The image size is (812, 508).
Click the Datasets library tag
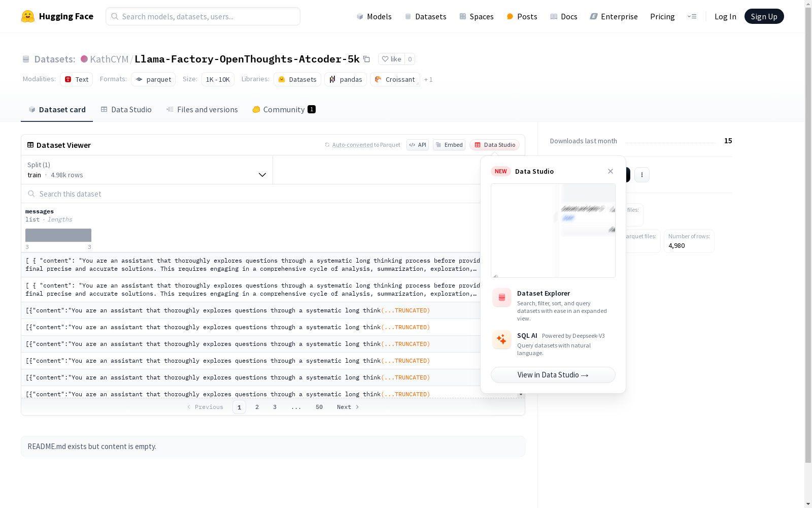coord(297,79)
